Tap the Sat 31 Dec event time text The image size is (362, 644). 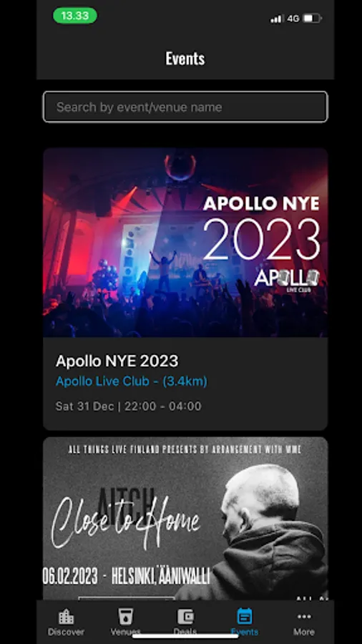(x=129, y=406)
